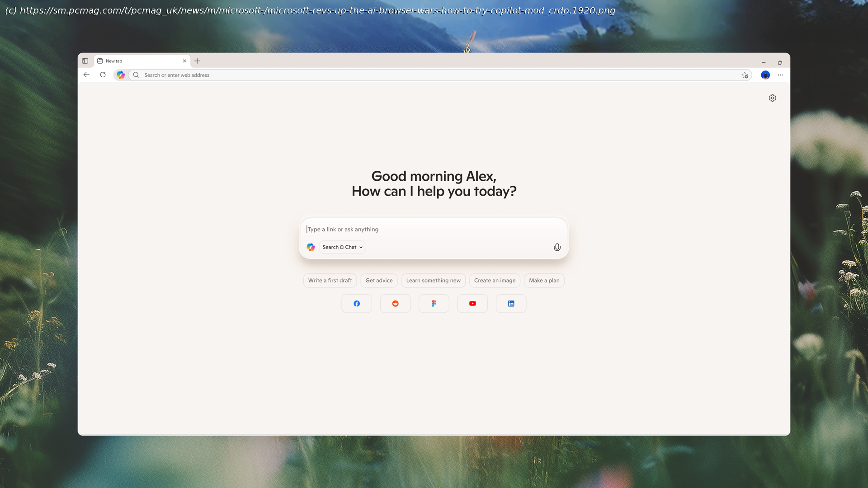Open page settings gear icon

pyautogui.click(x=772, y=98)
